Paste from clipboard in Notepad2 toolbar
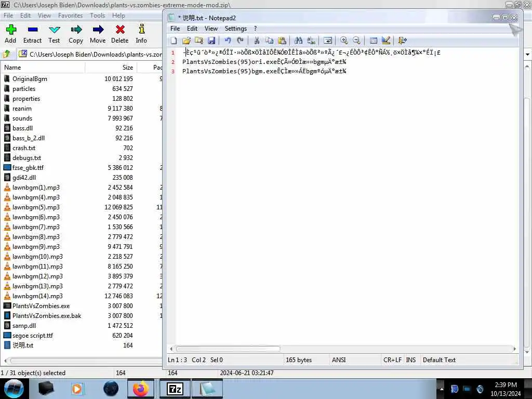This screenshot has height=399, width=532. (282, 41)
